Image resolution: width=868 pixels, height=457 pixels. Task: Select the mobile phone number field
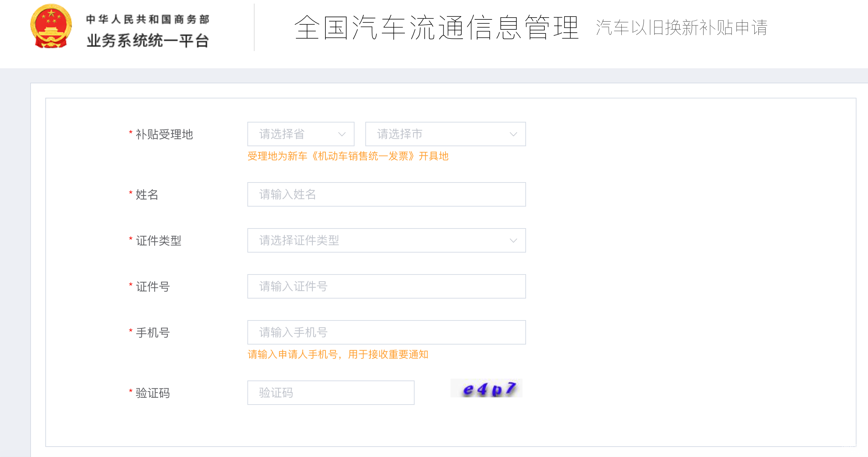pyautogui.click(x=386, y=332)
